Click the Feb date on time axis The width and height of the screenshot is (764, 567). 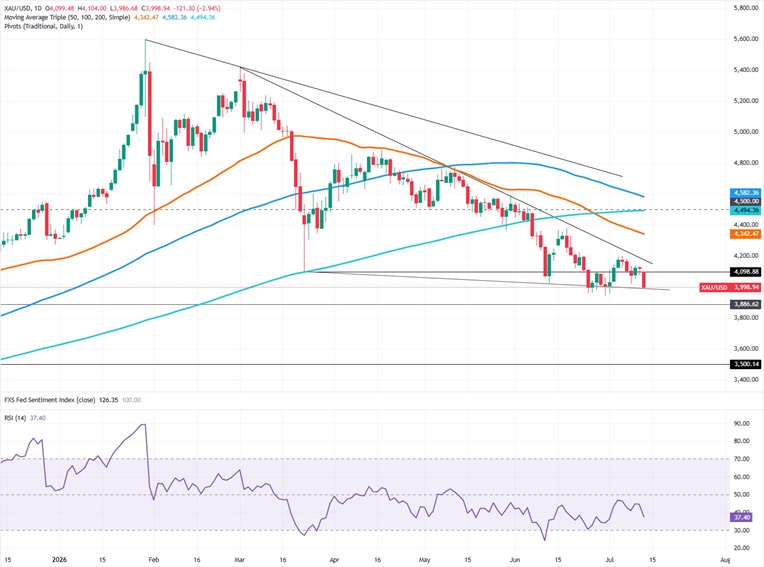153,560
